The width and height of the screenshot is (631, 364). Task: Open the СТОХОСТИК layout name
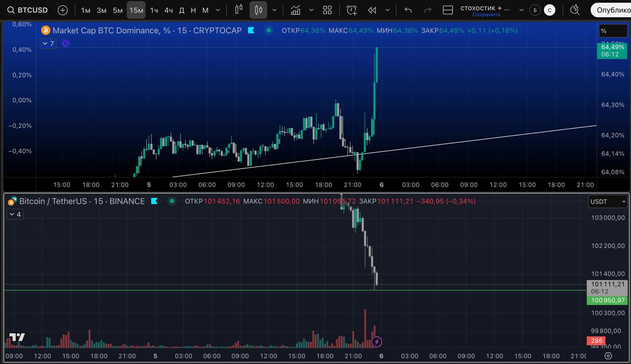coord(485,8)
